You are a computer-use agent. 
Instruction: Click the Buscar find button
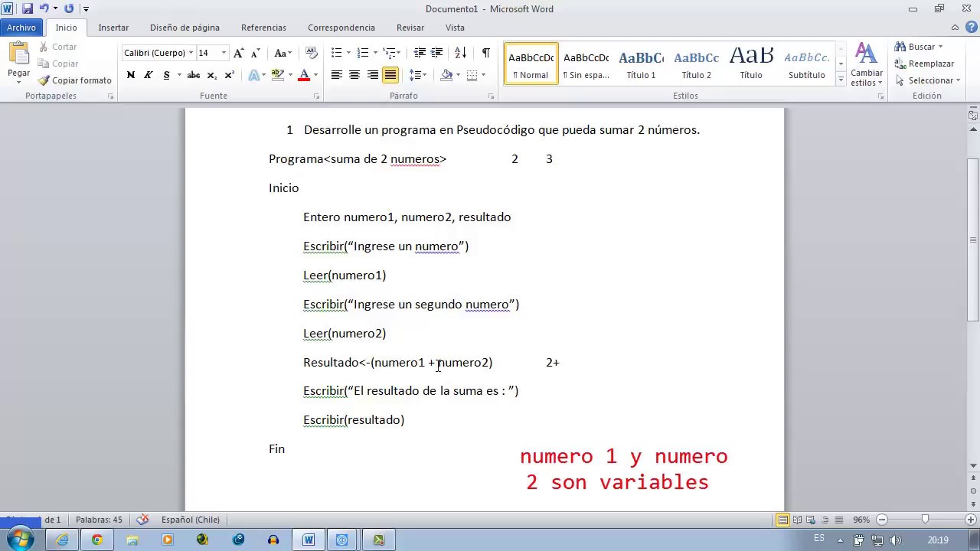tap(918, 47)
